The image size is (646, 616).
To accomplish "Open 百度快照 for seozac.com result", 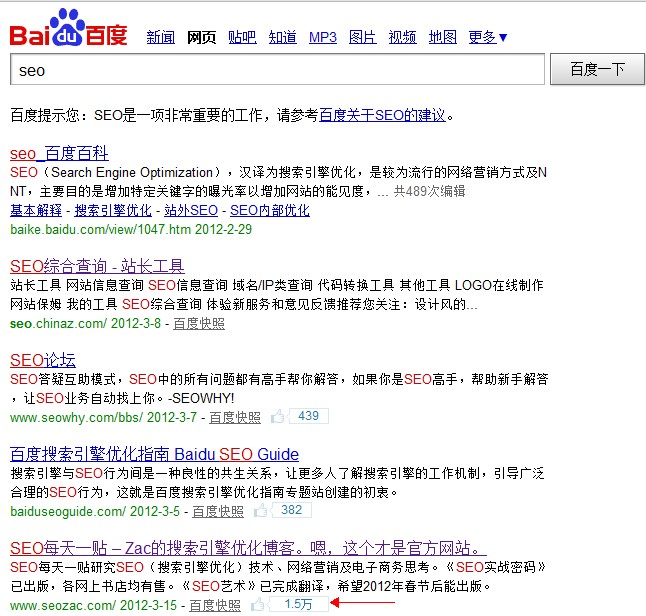I will [215, 605].
